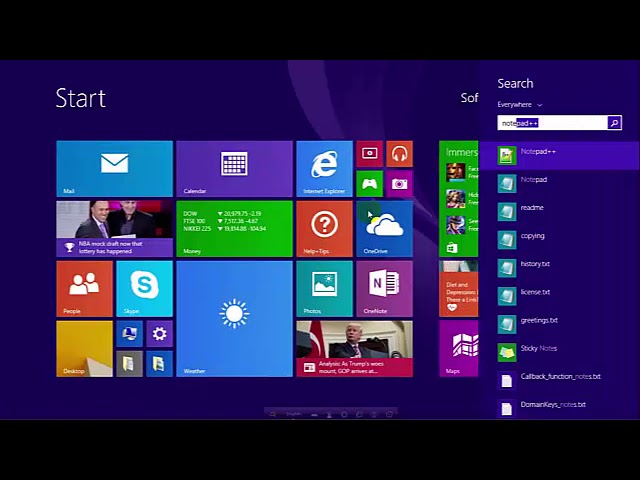Viewport: 640px width, 480px height.
Task: Open the red Video tile
Action: 369,153
